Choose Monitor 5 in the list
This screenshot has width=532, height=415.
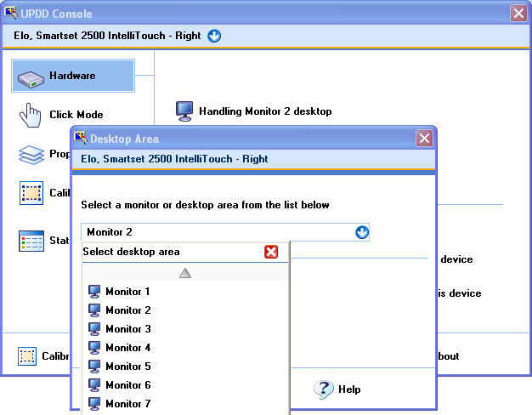tap(185, 366)
